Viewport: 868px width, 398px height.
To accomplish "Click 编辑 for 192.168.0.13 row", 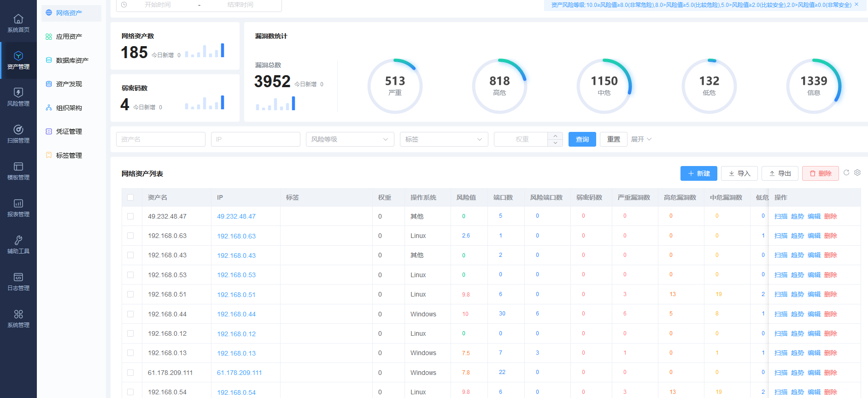I will [814, 353].
